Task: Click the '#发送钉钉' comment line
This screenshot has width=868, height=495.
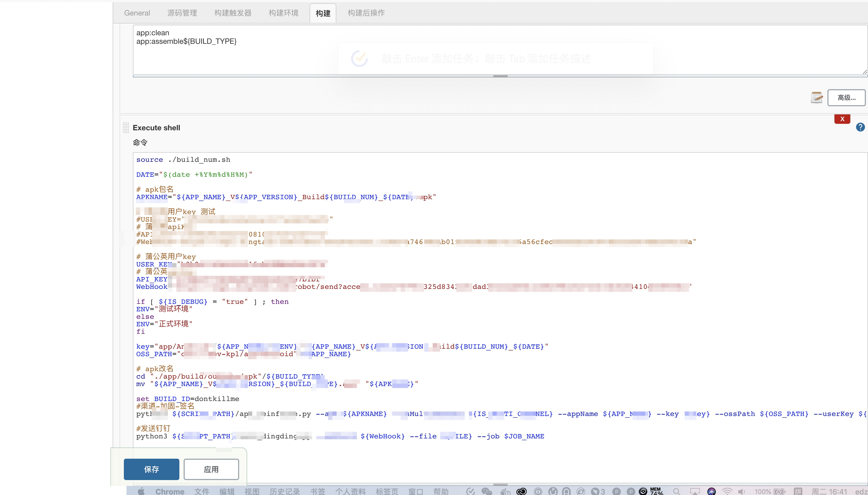Action: click(x=153, y=428)
